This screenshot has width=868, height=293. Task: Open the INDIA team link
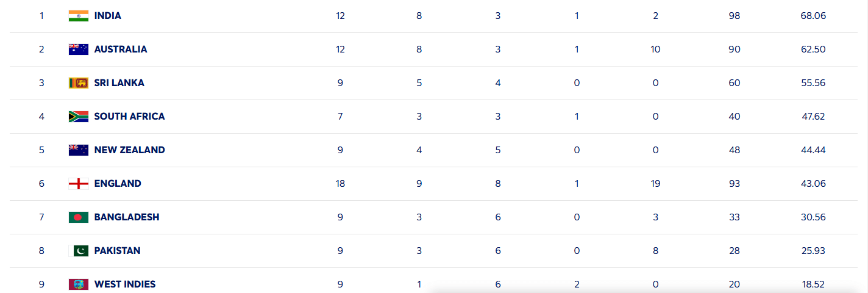(108, 16)
